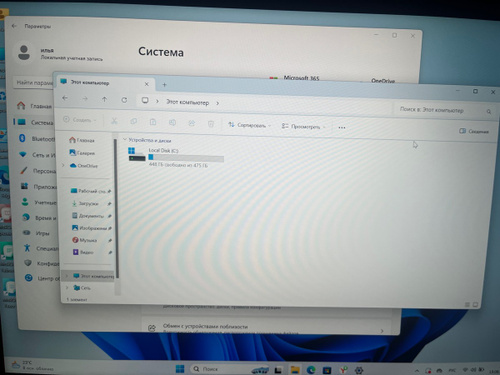
Task: Open Microsoft Edge from taskbar
Action: [x=311, y=369]
